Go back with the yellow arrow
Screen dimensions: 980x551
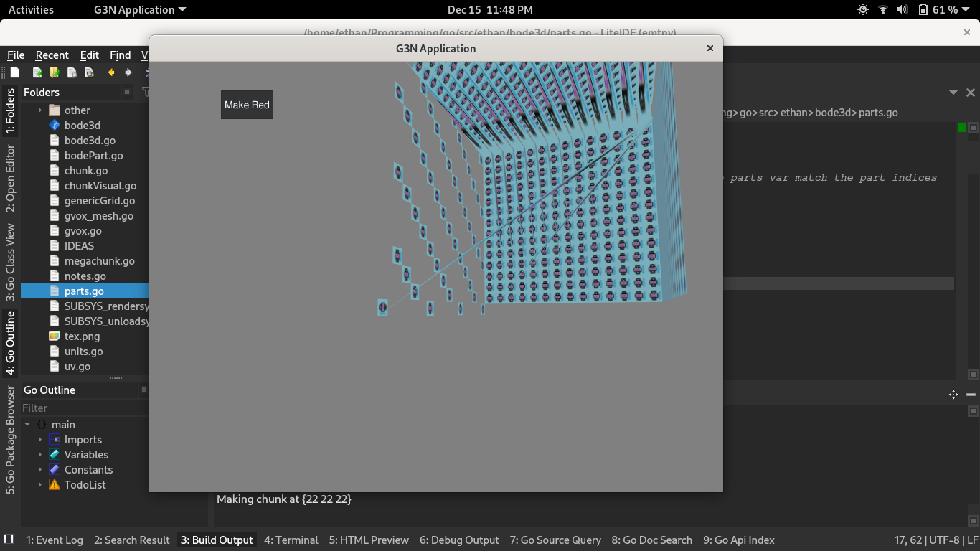pyautogui.click(x=111, y=72)
